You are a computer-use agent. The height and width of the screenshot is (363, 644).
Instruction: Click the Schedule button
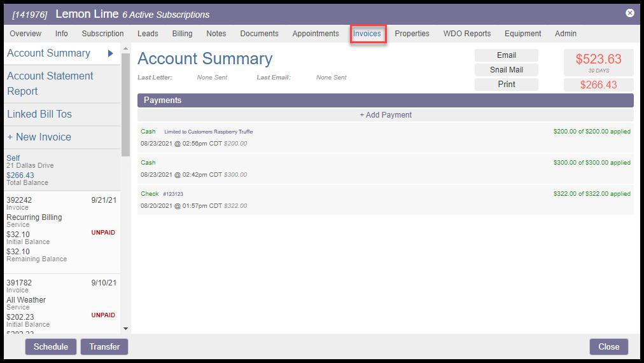tap(51, 346)
